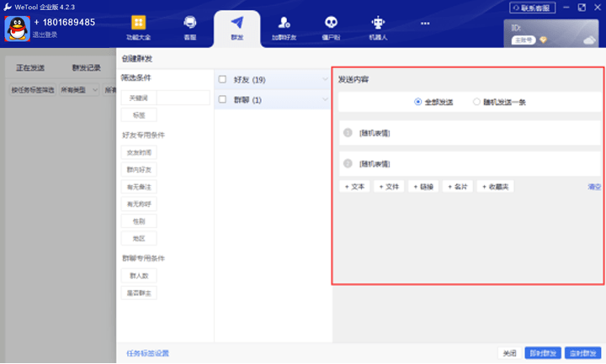Open the 任务标签设置 link
The image size is (606, 364).
coord(147,353)
